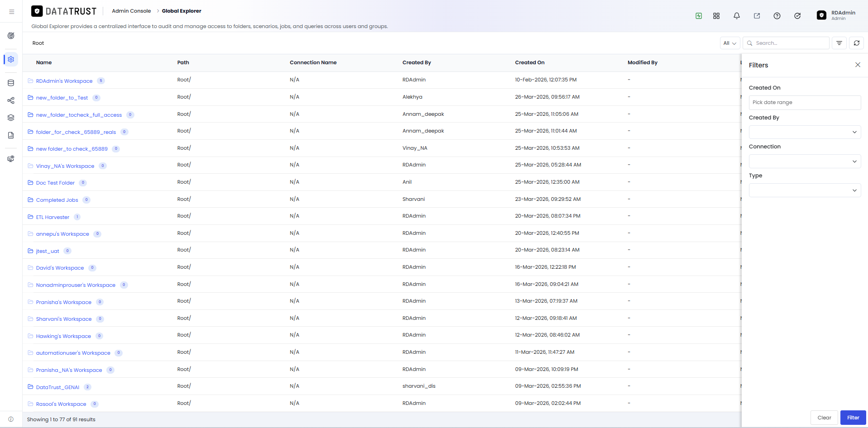Screen dimensions: 868x428
Task: Click Connection Name column header
Action: (313, 62)
